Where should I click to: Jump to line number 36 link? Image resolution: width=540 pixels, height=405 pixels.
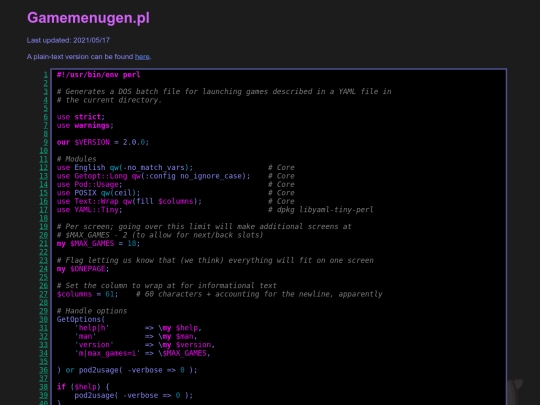tap(43, 370)
